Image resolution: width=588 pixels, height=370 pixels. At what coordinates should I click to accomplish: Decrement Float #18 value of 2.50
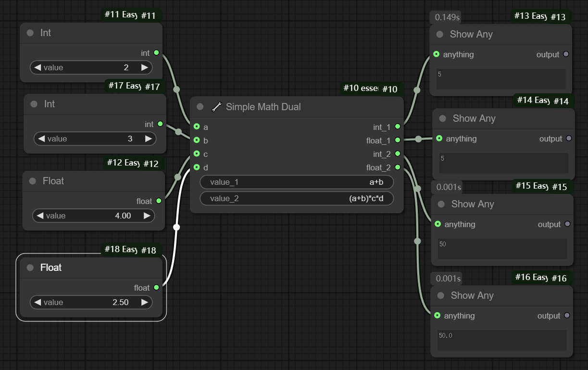coord(38,302)
